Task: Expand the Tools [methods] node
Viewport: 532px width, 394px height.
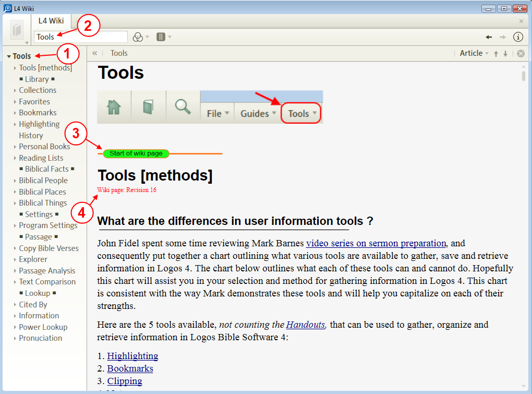Action: coord(15,68)
